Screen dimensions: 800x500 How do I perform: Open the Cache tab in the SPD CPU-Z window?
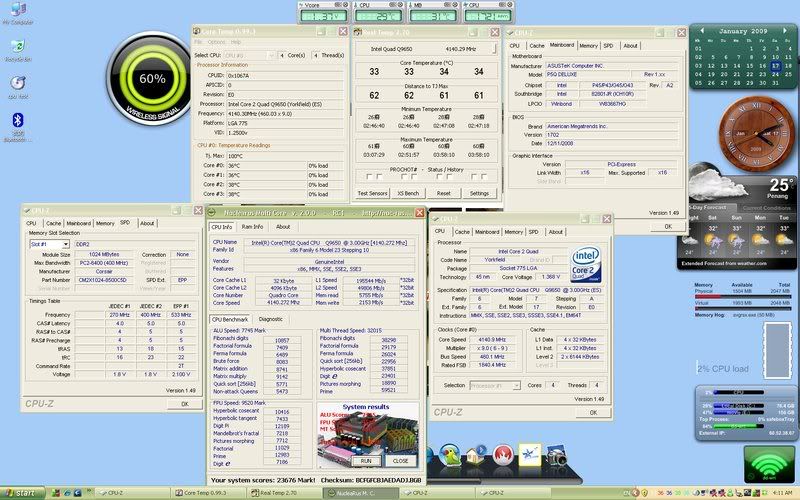53,223
